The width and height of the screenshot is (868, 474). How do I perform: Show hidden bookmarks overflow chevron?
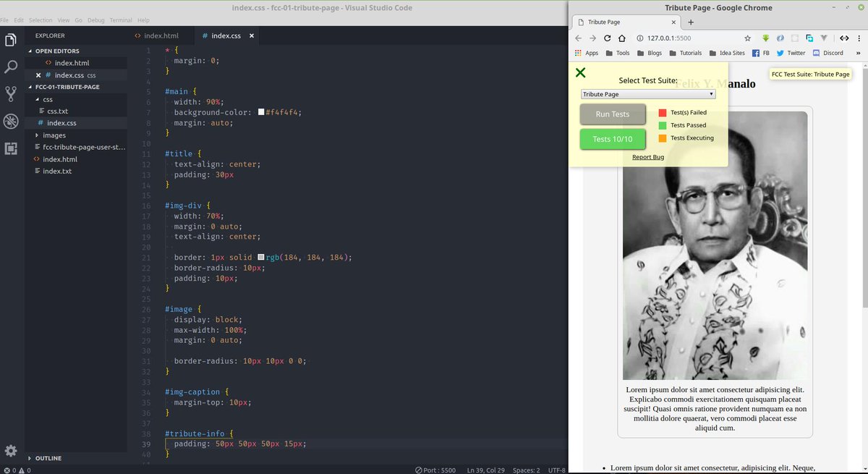pyautogui.click(x=859, y=53)
